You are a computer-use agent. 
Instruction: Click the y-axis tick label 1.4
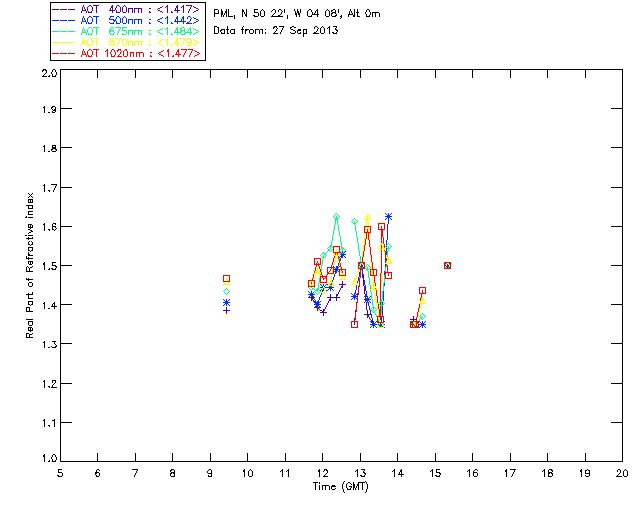pyautogui.click(x=49, y=305)
